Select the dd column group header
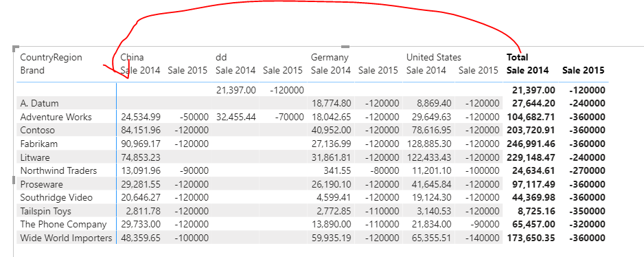This screenshot has height=257, width=644. click(x=221, y=57)
